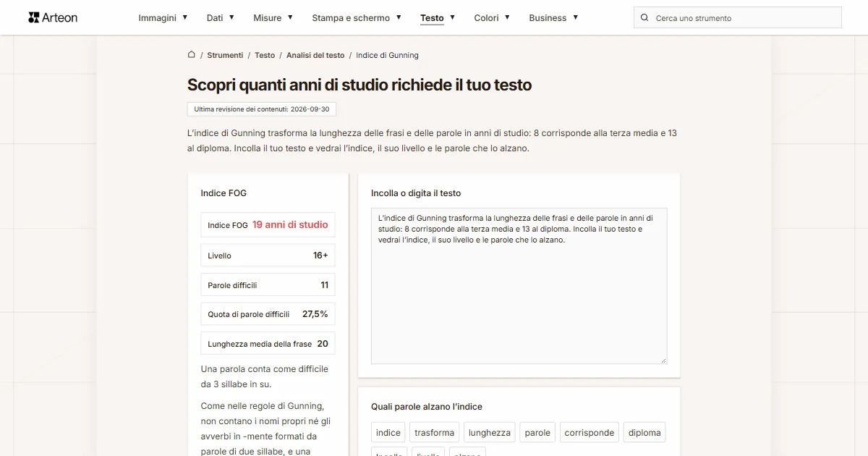Click the 'Indice FOG' panel heading
The image size is (868, 456).
click(x=224, y=193)
